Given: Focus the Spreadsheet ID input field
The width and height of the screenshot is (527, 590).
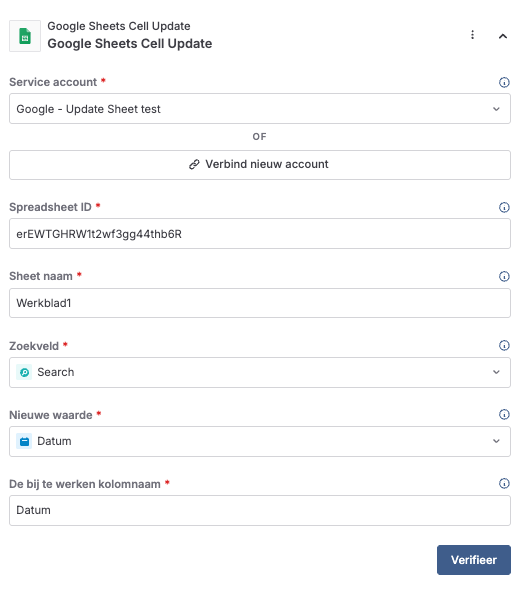Looking at the screenshot, I should [x=260, y=234].
